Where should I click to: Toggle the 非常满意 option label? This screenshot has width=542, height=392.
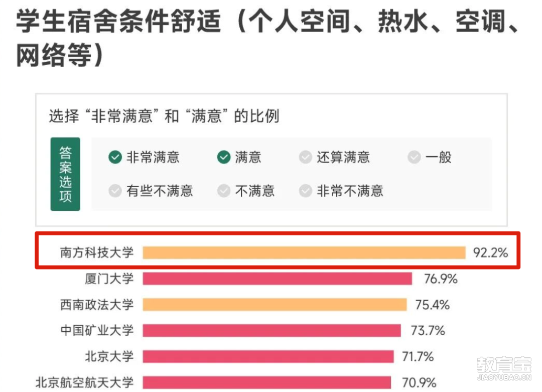pos(153,157)
